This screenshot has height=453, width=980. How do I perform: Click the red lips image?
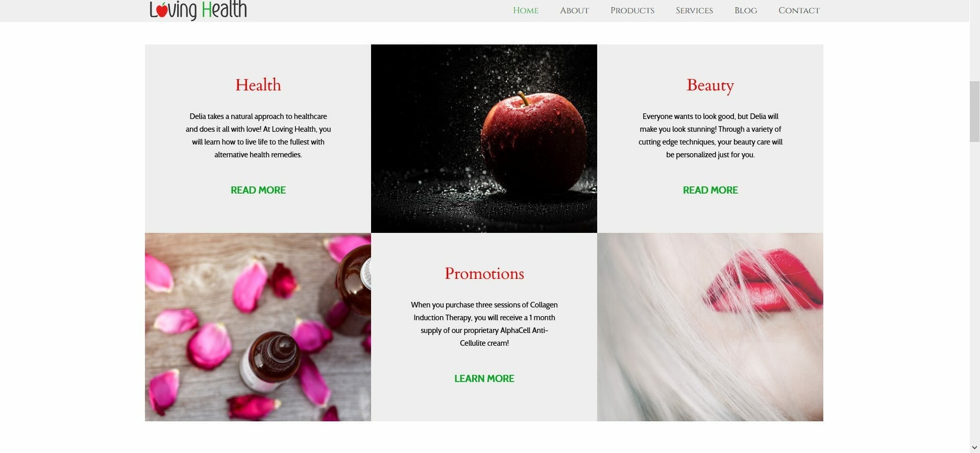(710, 327)
